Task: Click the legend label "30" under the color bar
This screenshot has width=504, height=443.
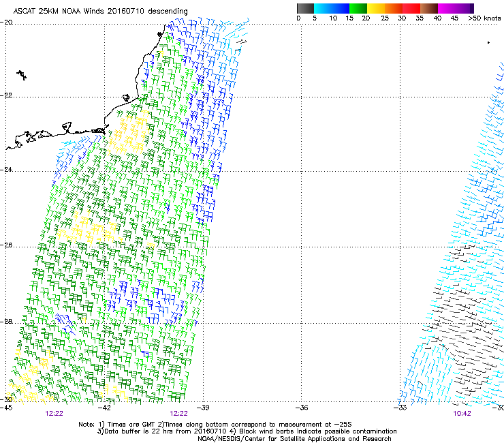Action: click(402, 18)
